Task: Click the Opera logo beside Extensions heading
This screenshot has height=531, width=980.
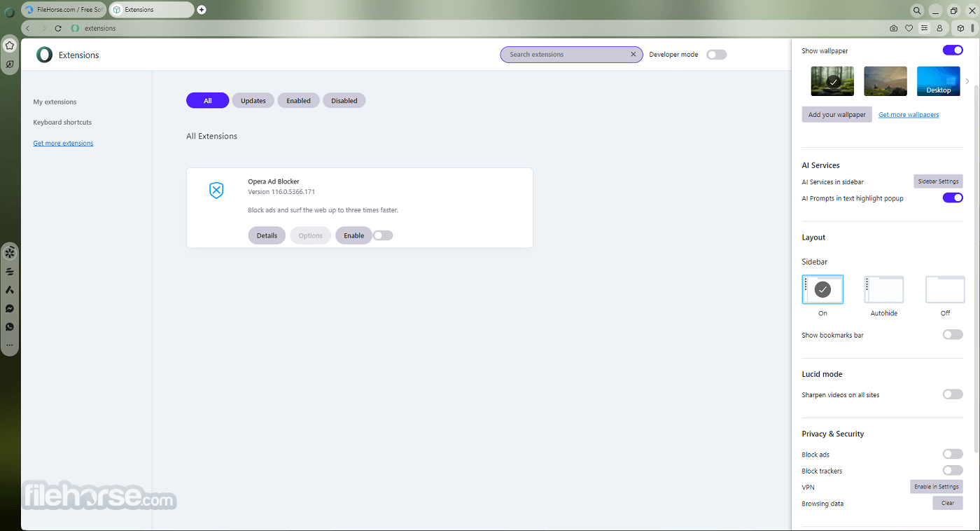Action: tap(44, 55)
